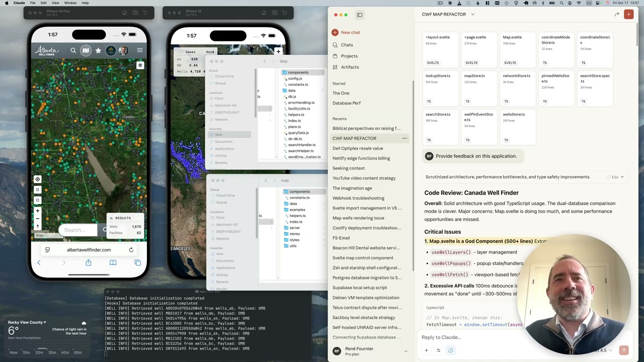Open the File menu in menu bar
This screenshot has height=362, width=644.
click(32, 3)
